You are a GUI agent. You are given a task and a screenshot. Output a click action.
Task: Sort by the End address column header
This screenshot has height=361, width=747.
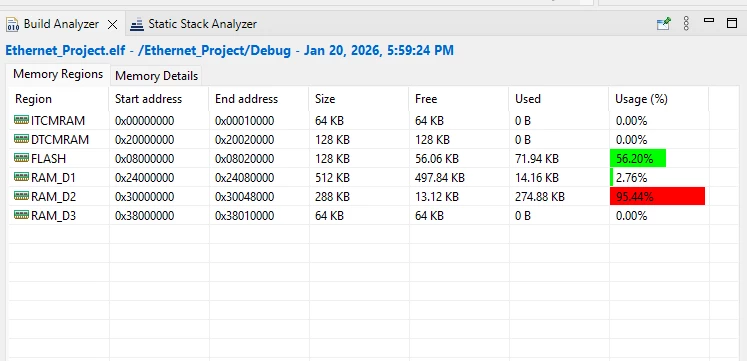click(x=259, y=99)
